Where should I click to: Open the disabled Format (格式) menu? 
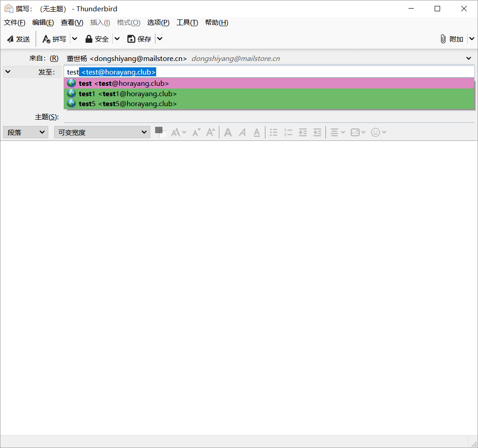click(129, 23)
